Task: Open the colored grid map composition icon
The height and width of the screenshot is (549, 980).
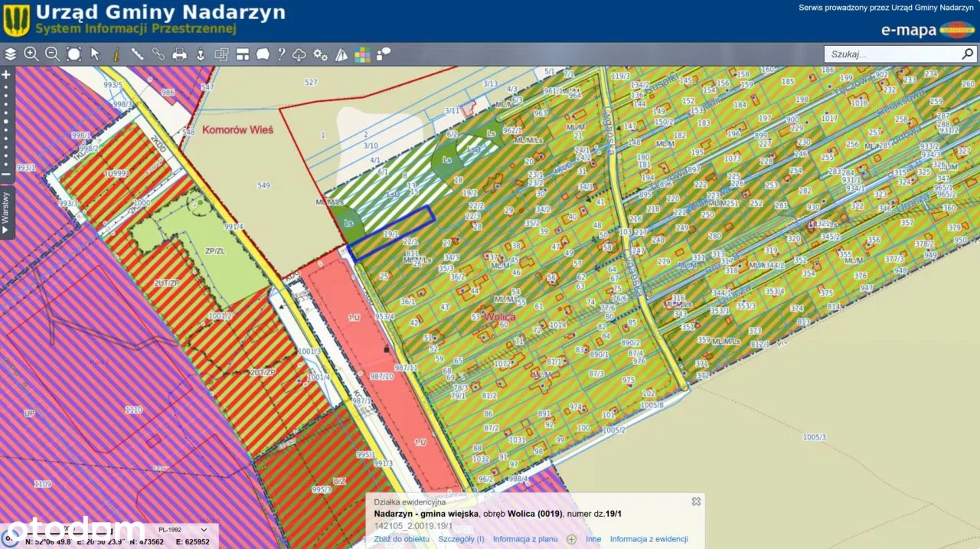Action: click(362, 54)
